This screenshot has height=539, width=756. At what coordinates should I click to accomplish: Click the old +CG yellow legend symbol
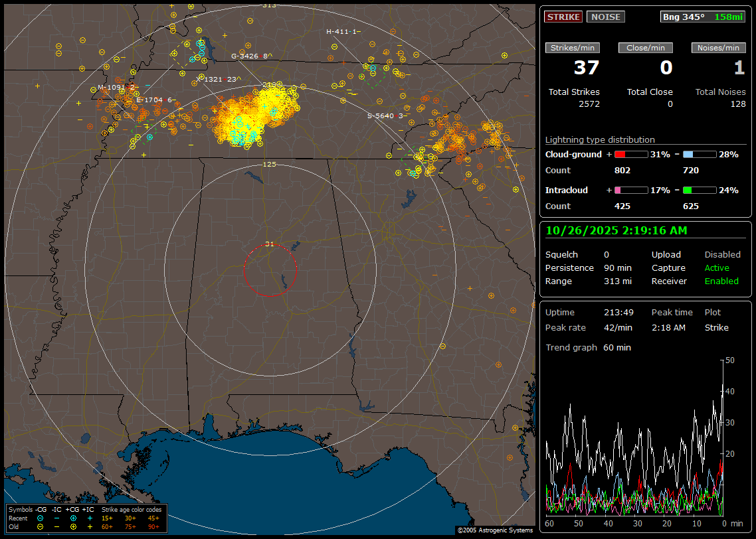pyautogui.click(x=73, y=526)
